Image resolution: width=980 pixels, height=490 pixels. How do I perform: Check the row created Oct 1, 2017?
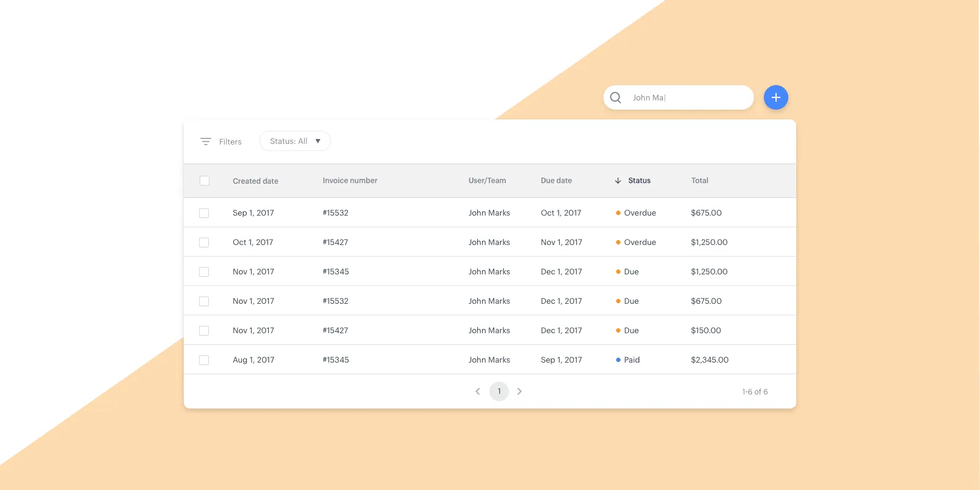pos(204,243)
